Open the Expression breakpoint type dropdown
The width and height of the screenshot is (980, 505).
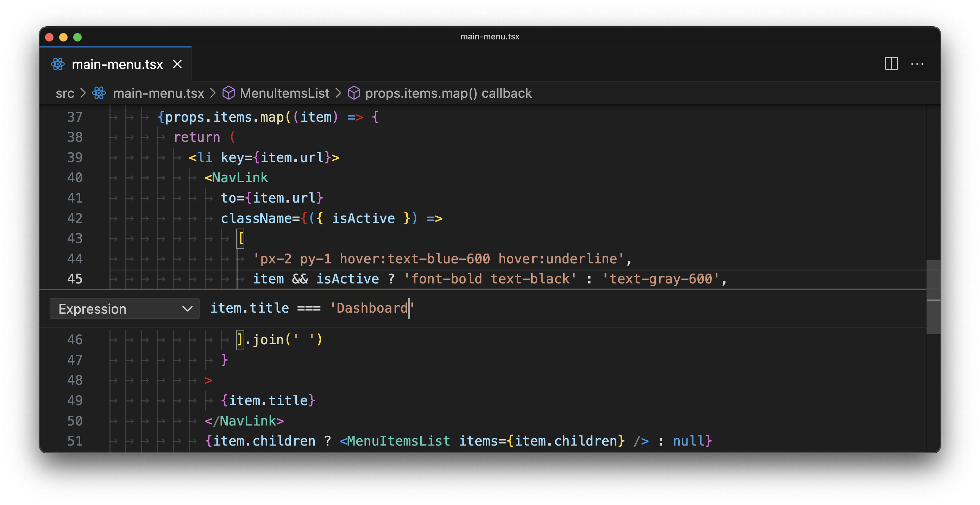pyautogui.click(x=124, y=308)
